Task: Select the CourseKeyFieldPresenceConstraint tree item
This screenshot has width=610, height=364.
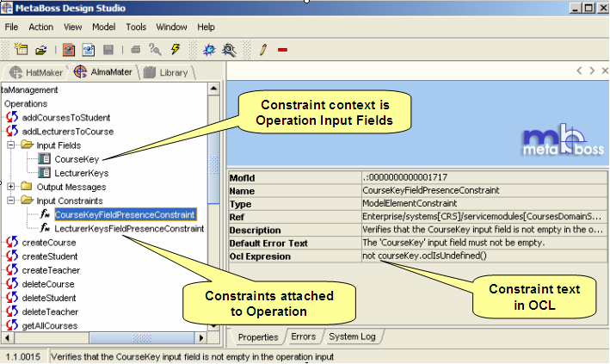Action: [x=125, y=214]
